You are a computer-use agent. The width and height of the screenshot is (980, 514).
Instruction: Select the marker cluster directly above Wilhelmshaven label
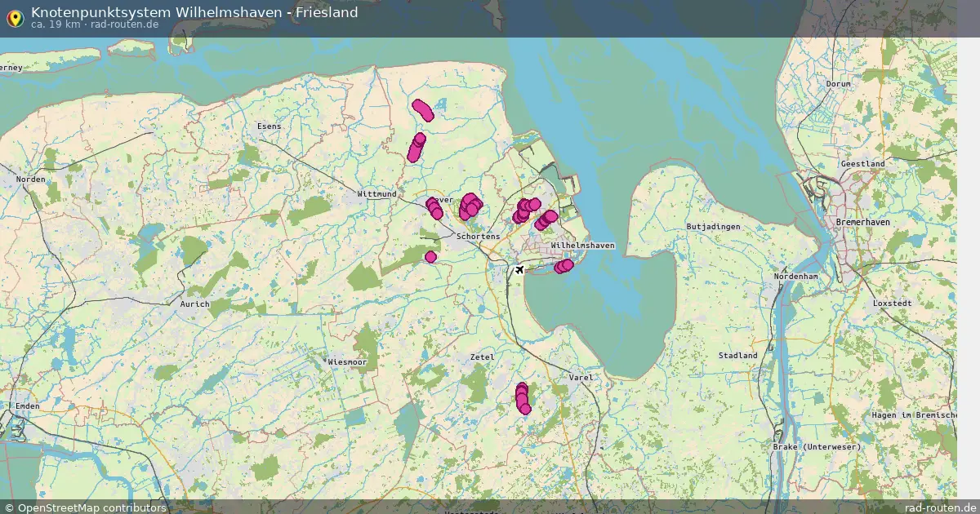[546, 220]
